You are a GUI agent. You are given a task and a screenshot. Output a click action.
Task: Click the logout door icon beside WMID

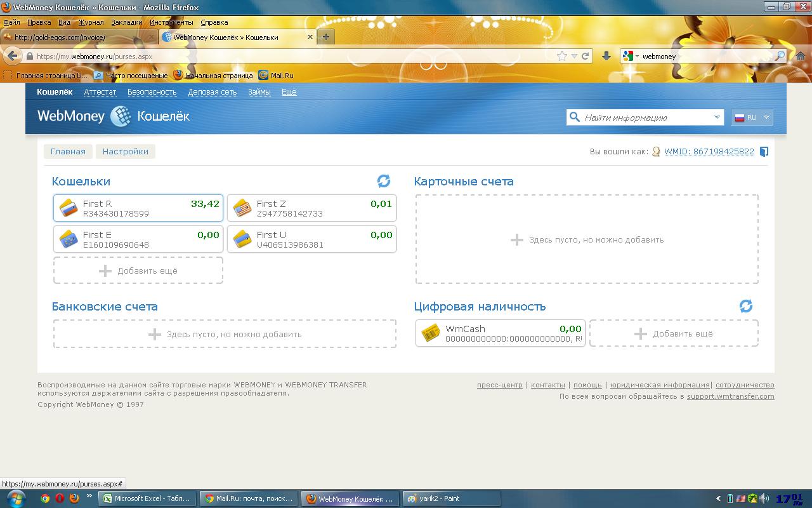pos(764,152)
